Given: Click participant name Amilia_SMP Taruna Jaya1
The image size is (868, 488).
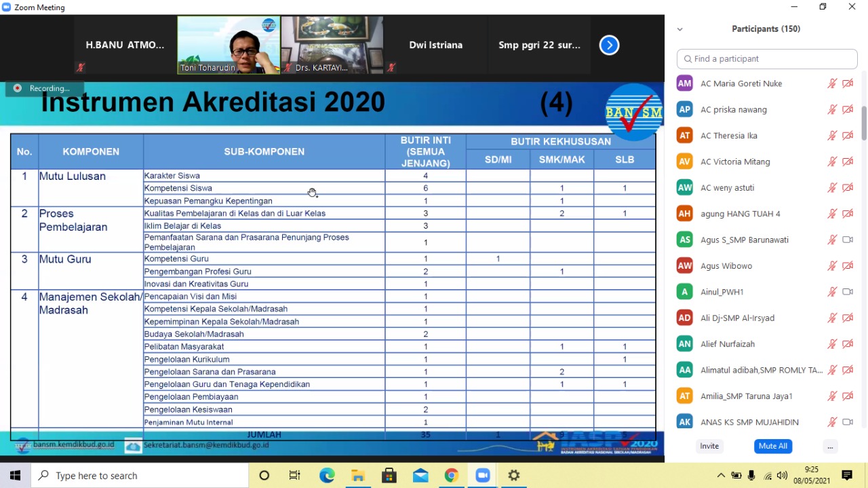Looking at the screenshot, I should 747,396.
